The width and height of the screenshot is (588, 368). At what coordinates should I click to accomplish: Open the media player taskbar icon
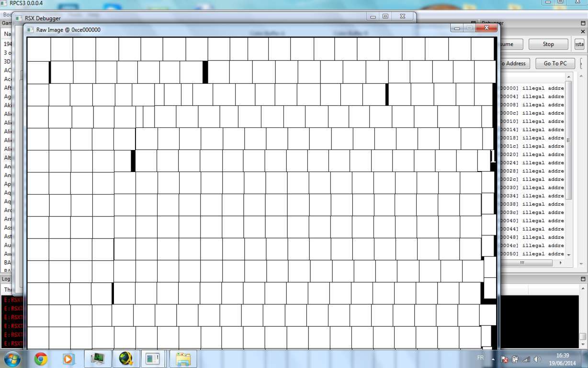click(x=69, y=359)
